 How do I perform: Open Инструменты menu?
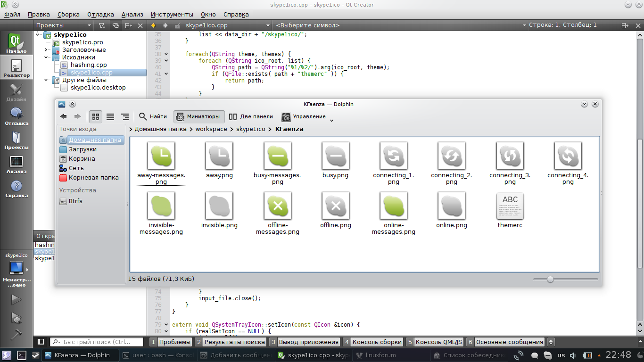[x=172, y=15]
